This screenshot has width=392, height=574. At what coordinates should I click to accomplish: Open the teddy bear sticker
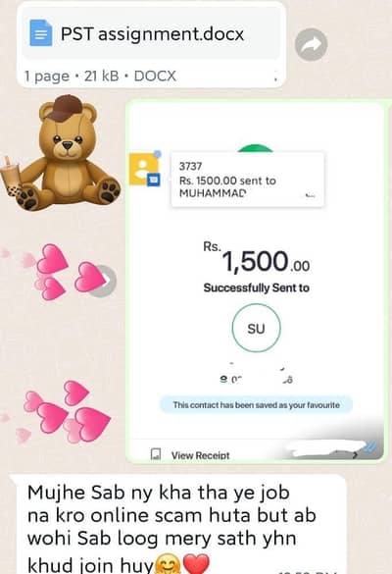coord(60,153)
